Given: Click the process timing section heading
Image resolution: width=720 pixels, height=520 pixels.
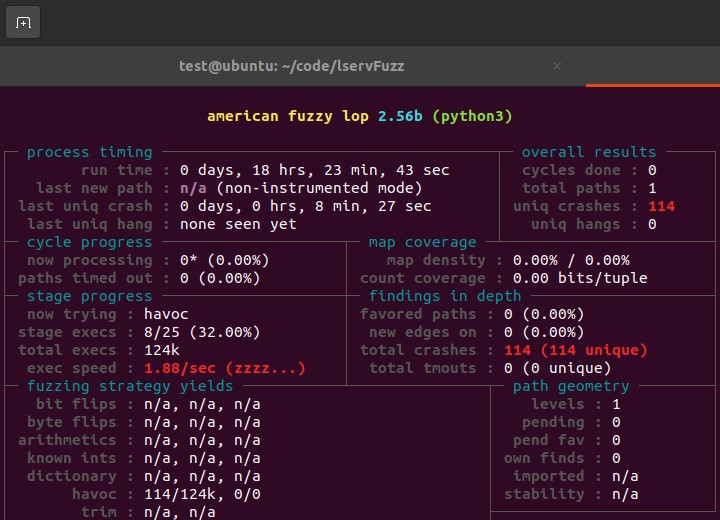Looking at the screenshot, I should pyautogui.click(x=89, y=152).
